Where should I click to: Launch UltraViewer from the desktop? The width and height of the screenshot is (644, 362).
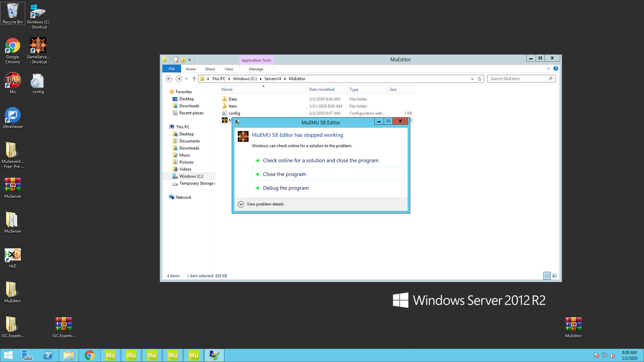[13, 118]
